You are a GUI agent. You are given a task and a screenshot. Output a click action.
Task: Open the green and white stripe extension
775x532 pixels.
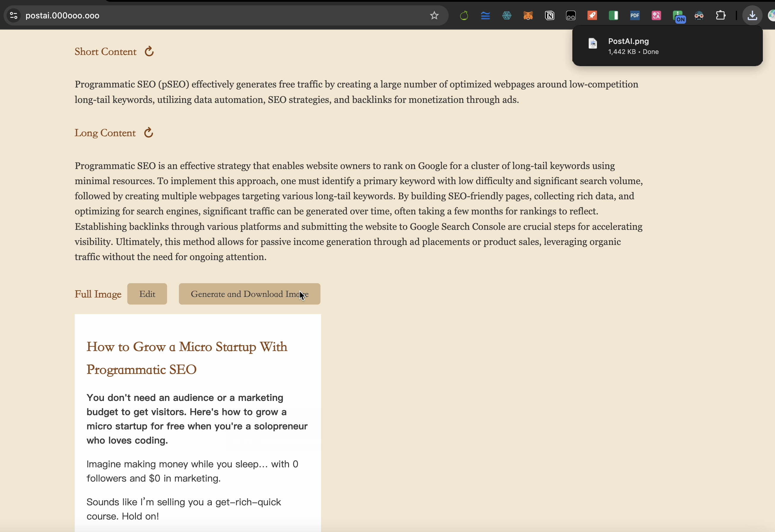click(x=614, y=16)
